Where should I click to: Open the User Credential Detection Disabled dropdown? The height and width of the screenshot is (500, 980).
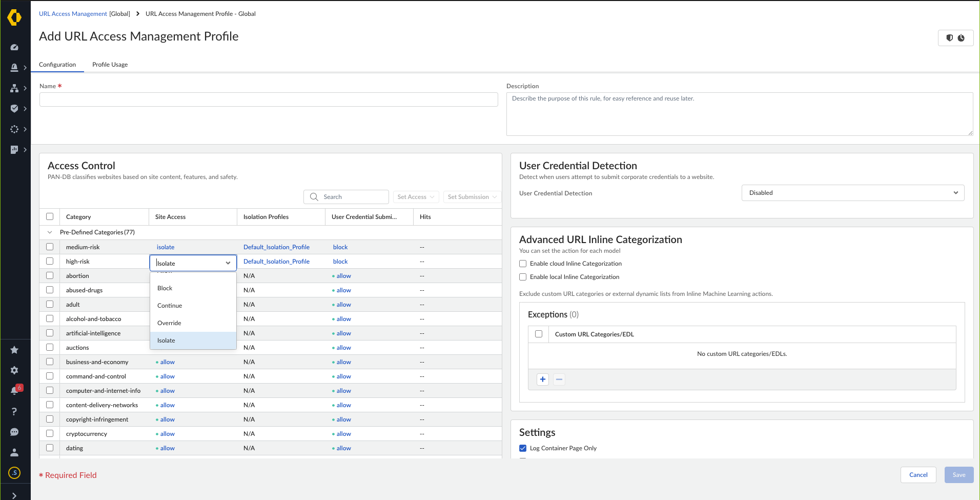pos(852,193)
